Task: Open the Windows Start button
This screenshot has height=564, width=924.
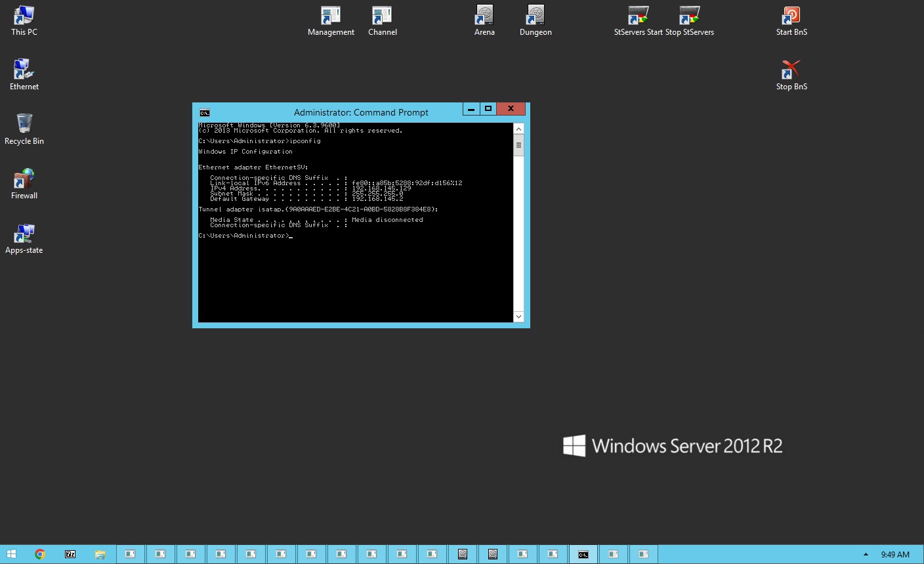Action: tap(11, 554)
